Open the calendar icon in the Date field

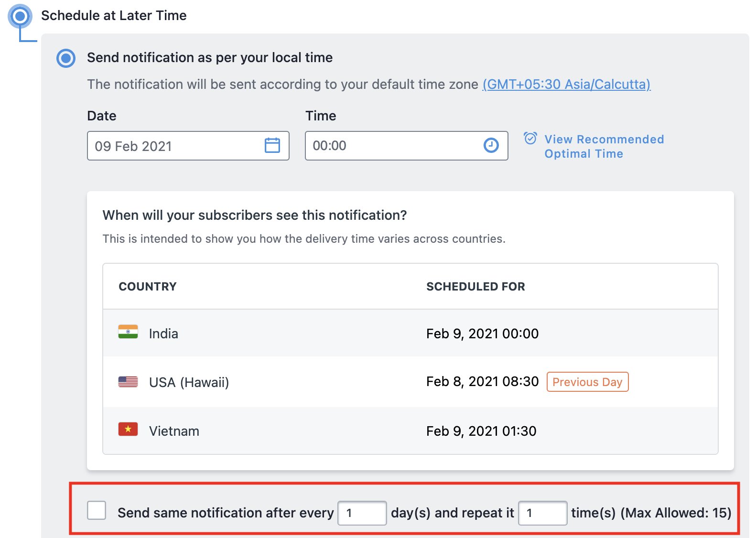[x=272, y=145]
